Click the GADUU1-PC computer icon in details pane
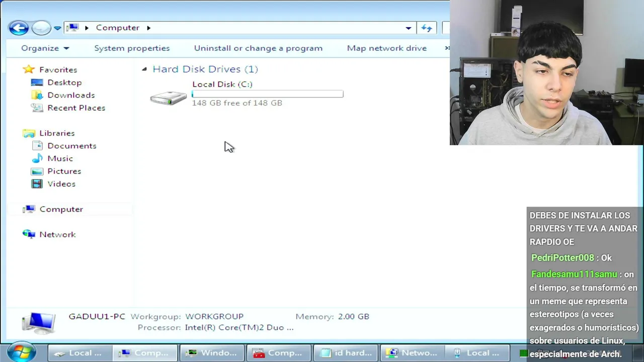Viewport: 644px width, 362px height. pyautogui.click(x=39, y=323)
